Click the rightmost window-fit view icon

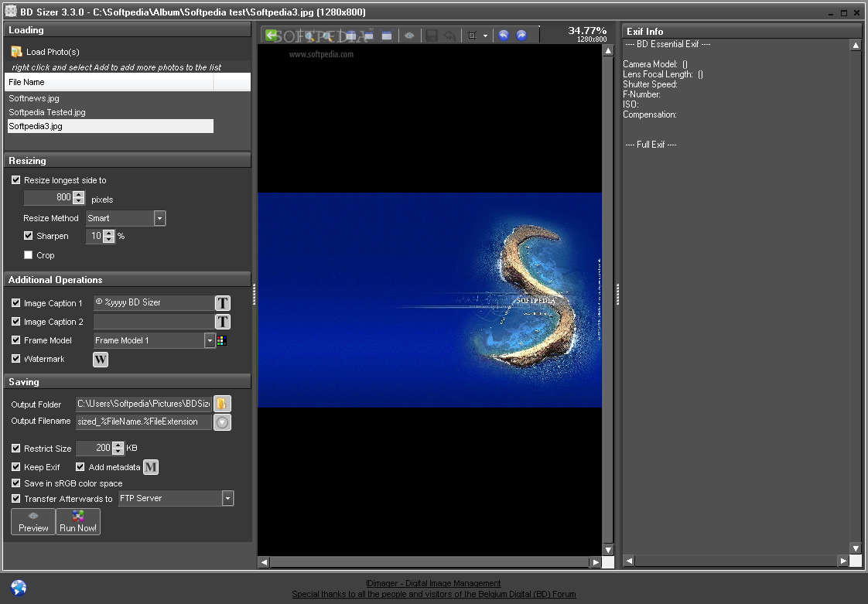pyautogui.click(x=387, y=36)
